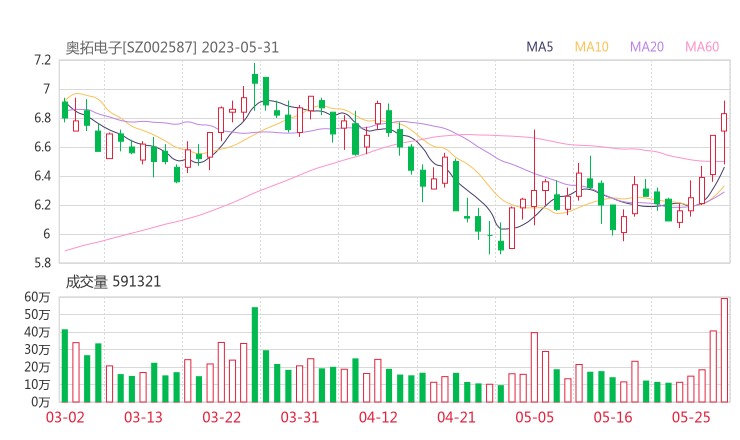Viewport: 740px width, 440px height.
Task: Select the MA10 legend label
Action: [x=591, y=47]
